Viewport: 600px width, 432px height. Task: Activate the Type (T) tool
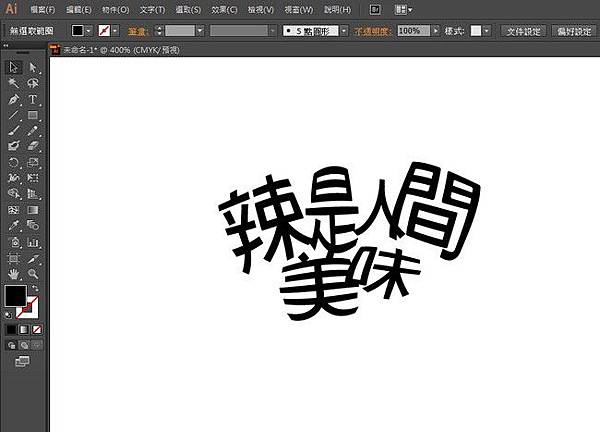click(33, 99)
